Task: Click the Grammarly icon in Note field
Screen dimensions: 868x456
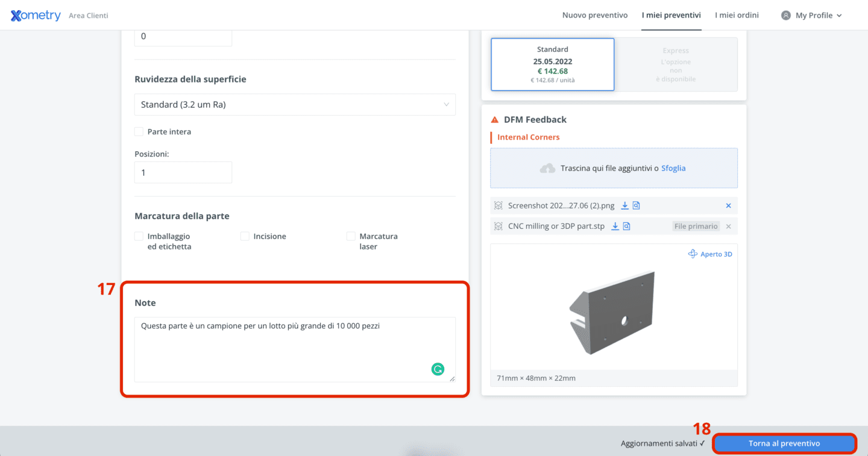Action: (438, 369)
